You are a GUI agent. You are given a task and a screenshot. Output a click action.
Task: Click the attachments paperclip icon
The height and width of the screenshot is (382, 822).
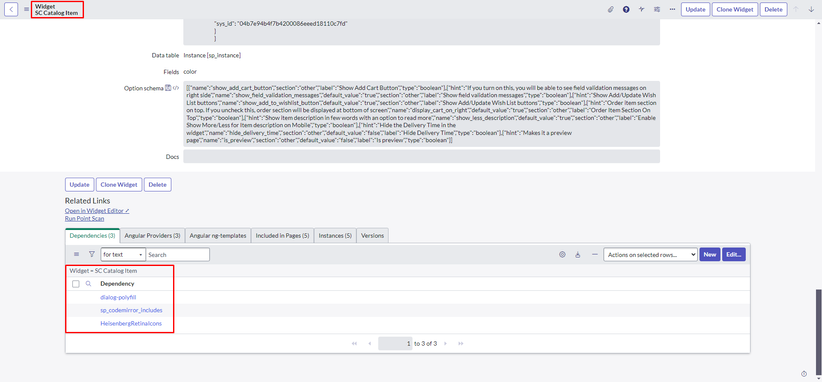pos(611,9)
